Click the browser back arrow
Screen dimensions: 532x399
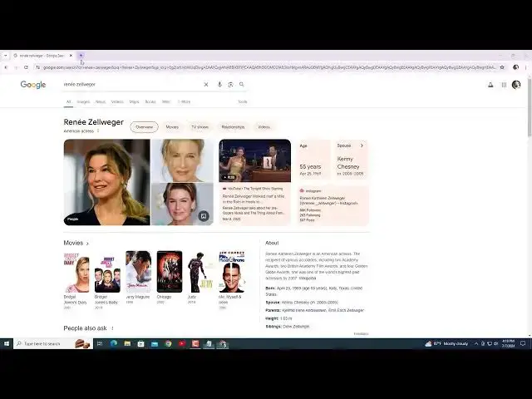pos(6,67)
